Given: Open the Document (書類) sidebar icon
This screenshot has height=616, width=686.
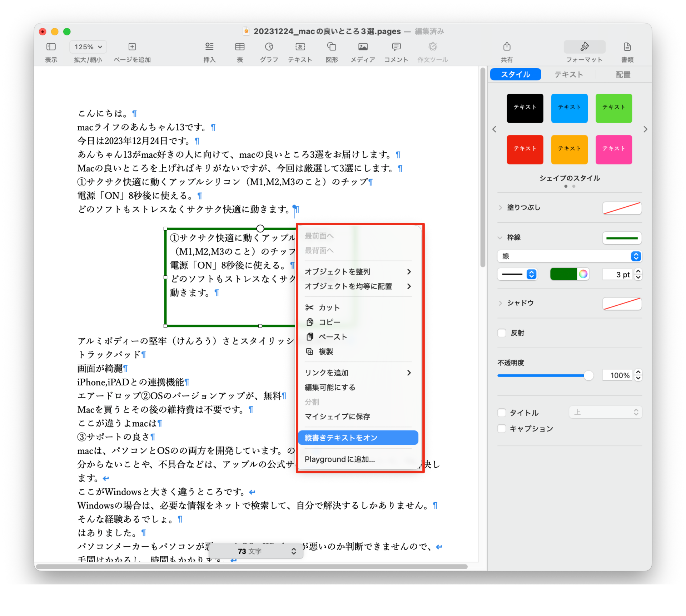Looking at the screenshot, I should click(627, 47).
